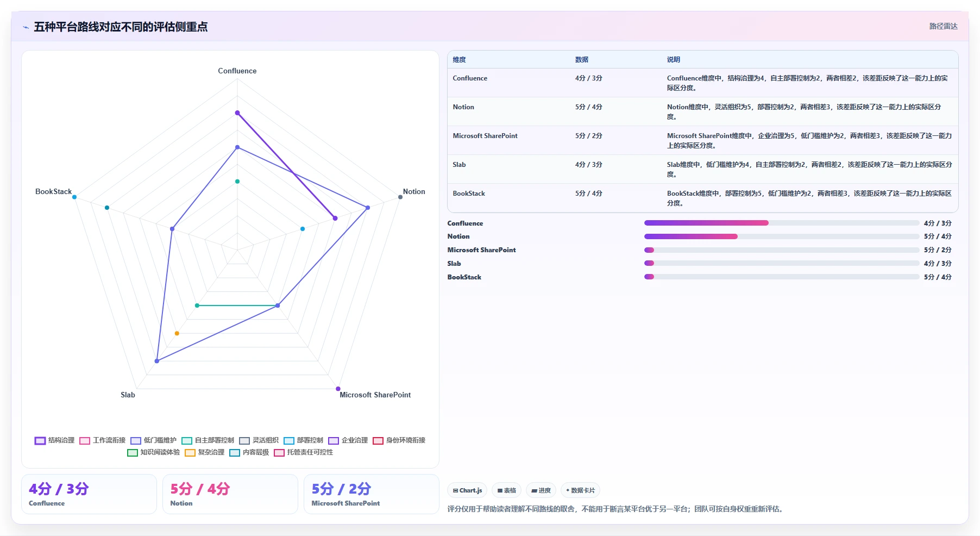Open the Confluence 4分 / 3分 data card
Image resolution: width=980 pixels, height=536 pixels.
click(89, 494)
